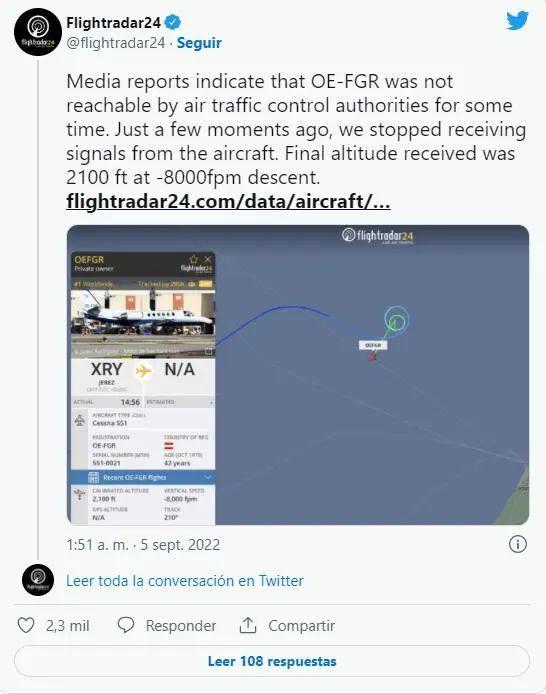Expand Recent OE-FGR flights section
Viewport: 546px width, 694px height.
[143, 477]
